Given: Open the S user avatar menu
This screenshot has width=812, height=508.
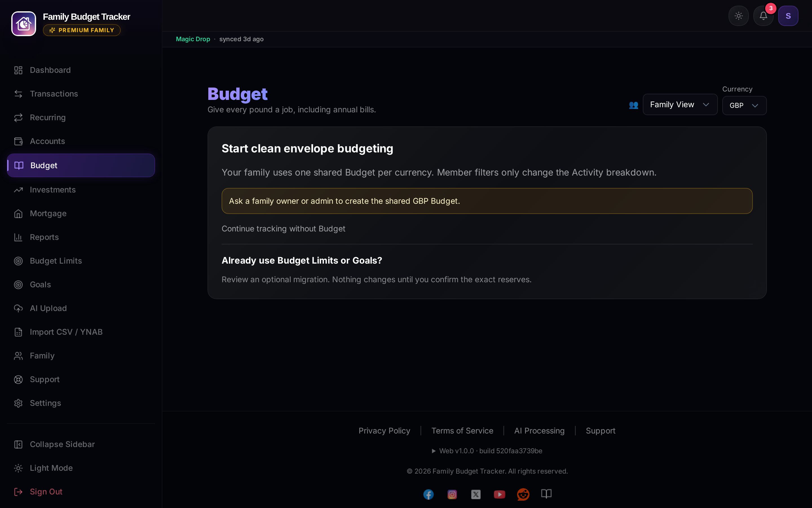Looking at the screenshot, I should coord(788,16).
